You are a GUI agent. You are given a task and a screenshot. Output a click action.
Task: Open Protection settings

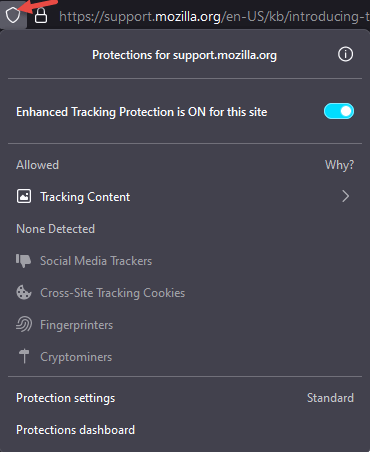click(65, 398)
